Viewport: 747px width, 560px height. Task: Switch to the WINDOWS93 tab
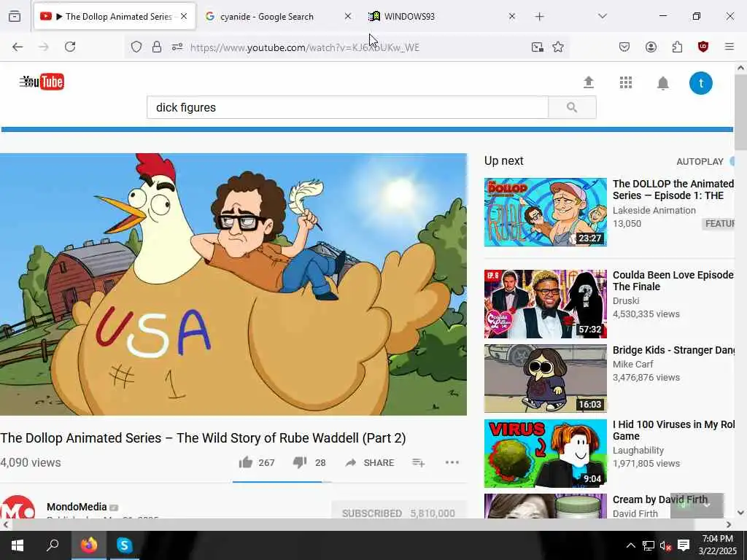[409, 17]
